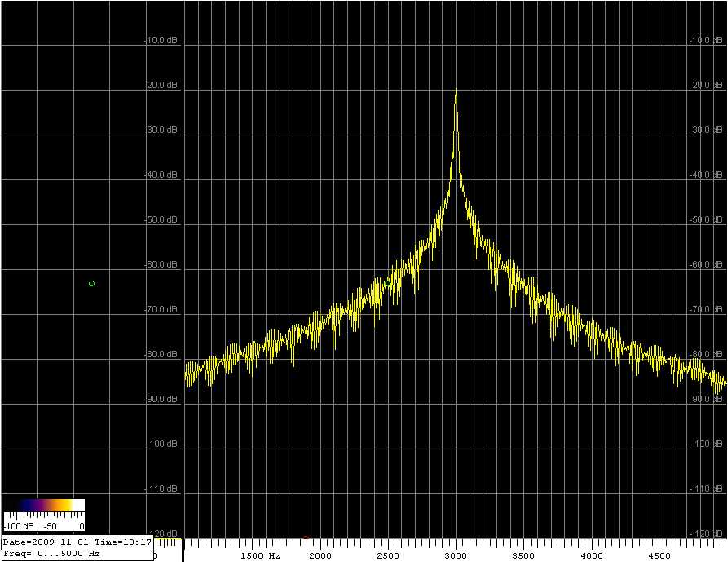Click the left-side -60.0 dB scale label
This screenshot has height=562, width=728.
click(x=161, y=264)
